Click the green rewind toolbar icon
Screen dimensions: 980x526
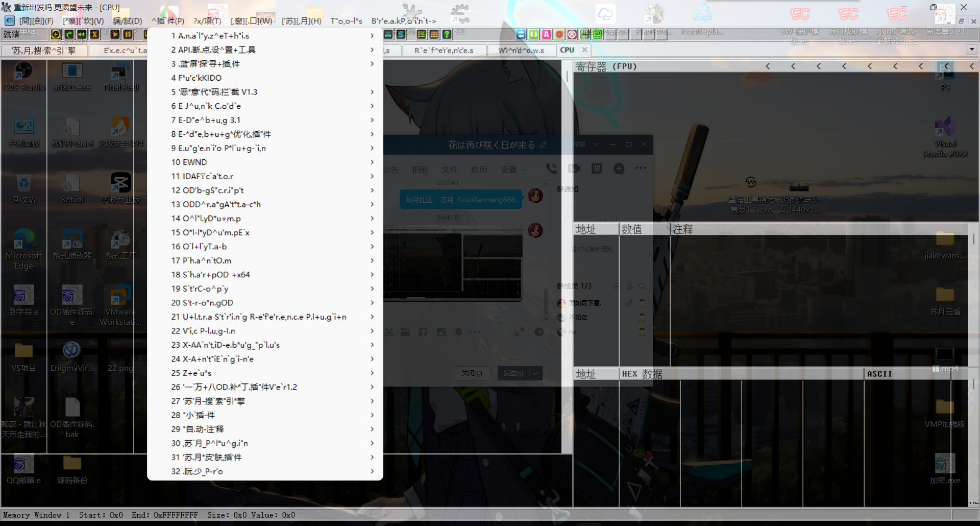point(82,34)
